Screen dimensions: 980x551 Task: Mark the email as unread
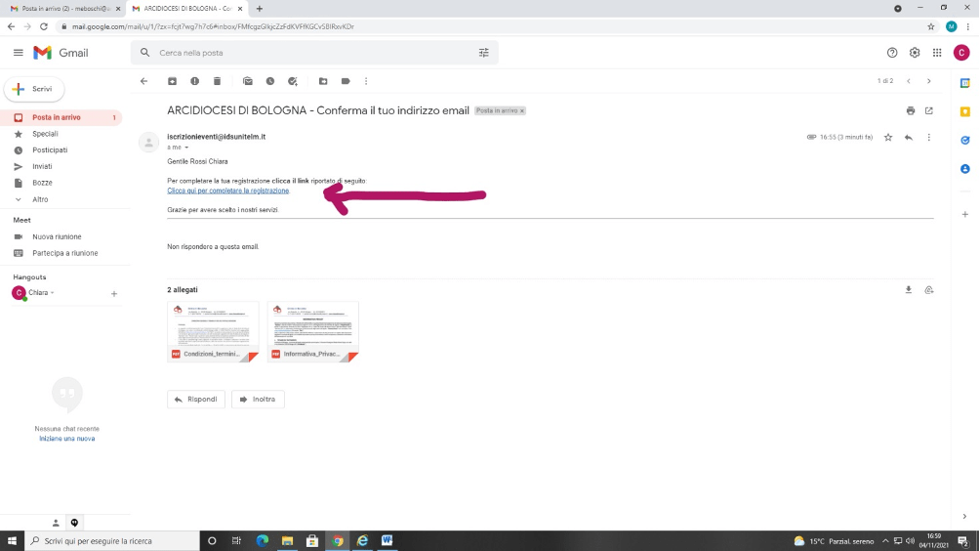tap(248, 81)
